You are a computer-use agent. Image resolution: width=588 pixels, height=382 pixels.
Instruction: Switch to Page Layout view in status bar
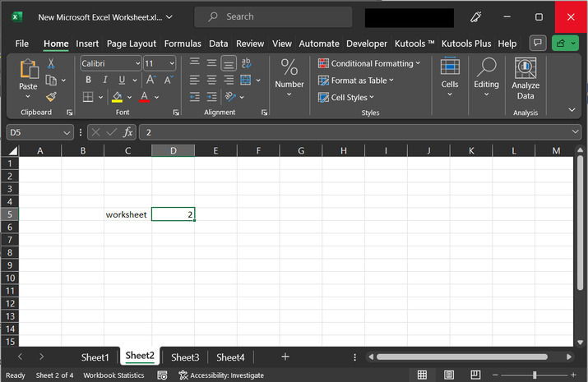(x=451, y=375)
